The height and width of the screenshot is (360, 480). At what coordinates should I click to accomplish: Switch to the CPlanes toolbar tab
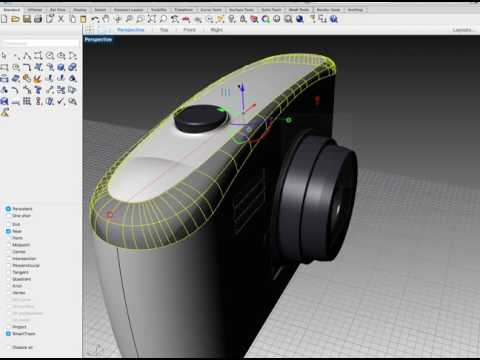(35, 10)
